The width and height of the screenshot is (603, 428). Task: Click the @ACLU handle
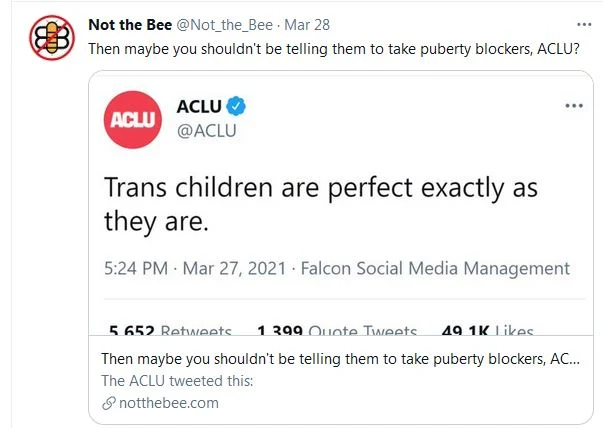click(x=205, y=130)
